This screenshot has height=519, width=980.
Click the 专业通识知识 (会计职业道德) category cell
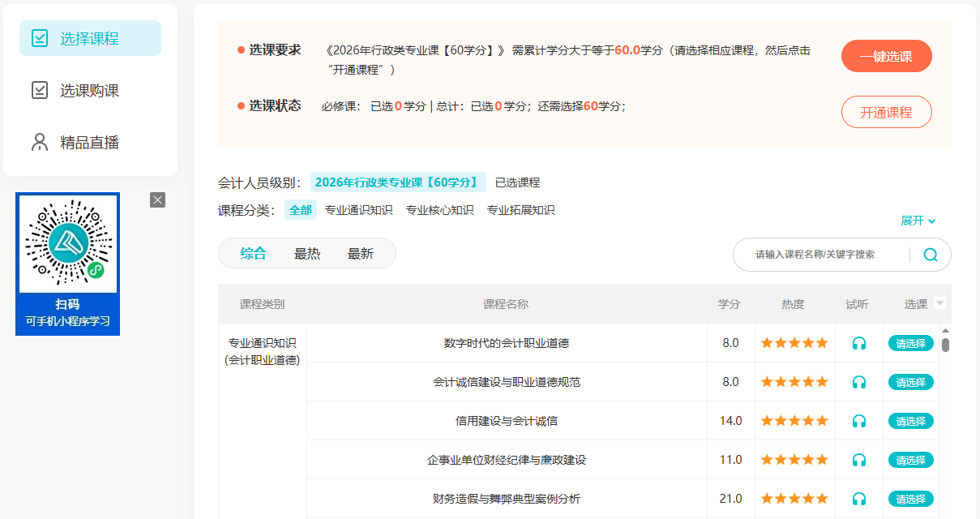point(263,351)
